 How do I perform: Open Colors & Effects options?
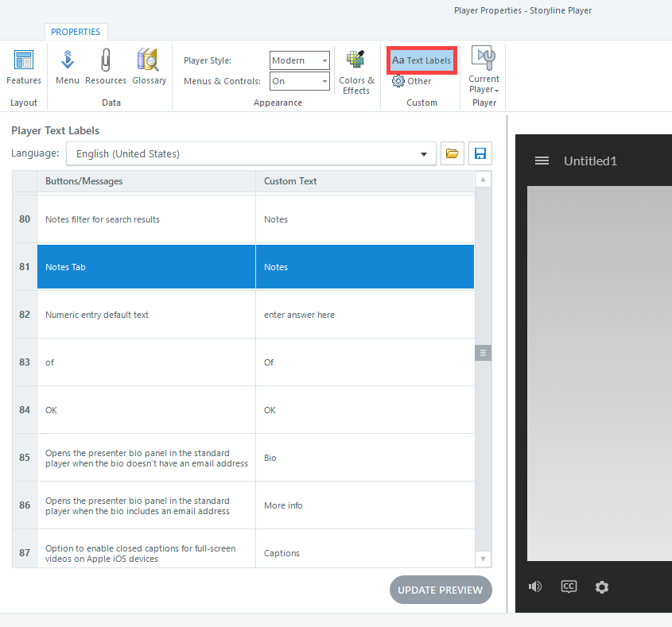coord(356,72)
